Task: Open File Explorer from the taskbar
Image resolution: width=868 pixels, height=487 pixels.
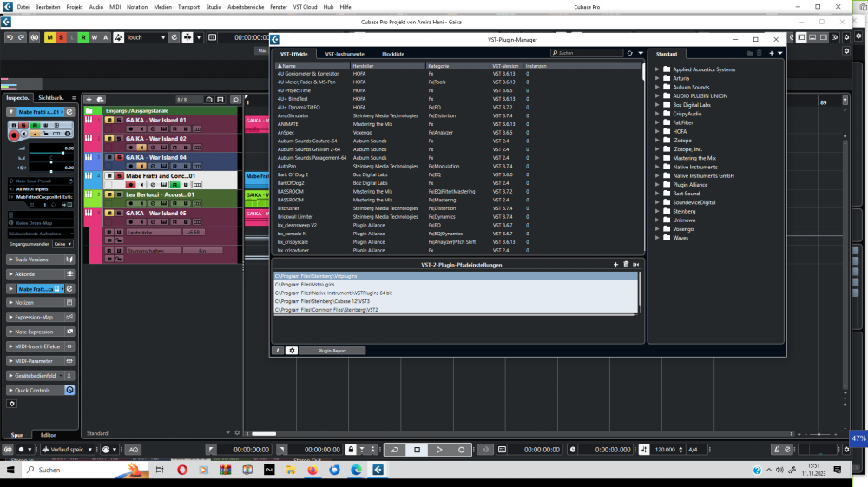Action: [x=291, y=470]
